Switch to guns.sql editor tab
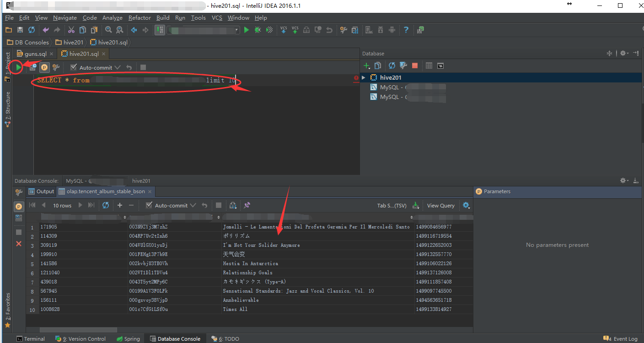644x343 pixels. coord(36,54)
